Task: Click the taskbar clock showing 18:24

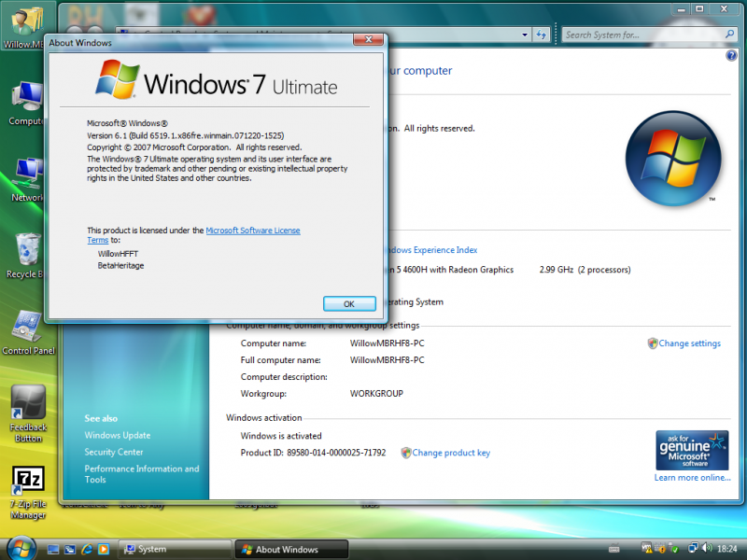Action: pos(727,549)
